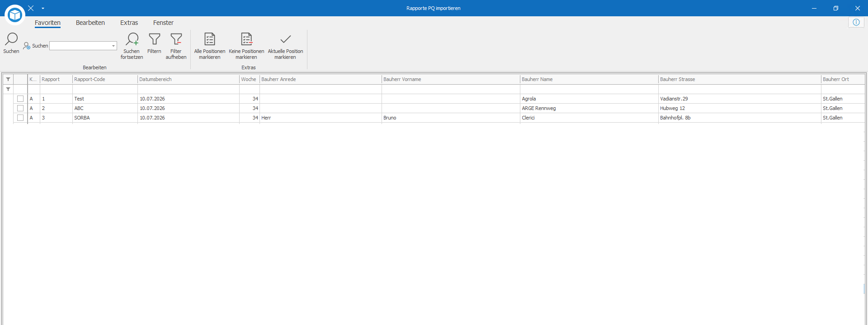Click the ARGE Rennweg cell
The width and height of the screenshot is (868, 325).
pyautogui.click(x=589, y=108)
